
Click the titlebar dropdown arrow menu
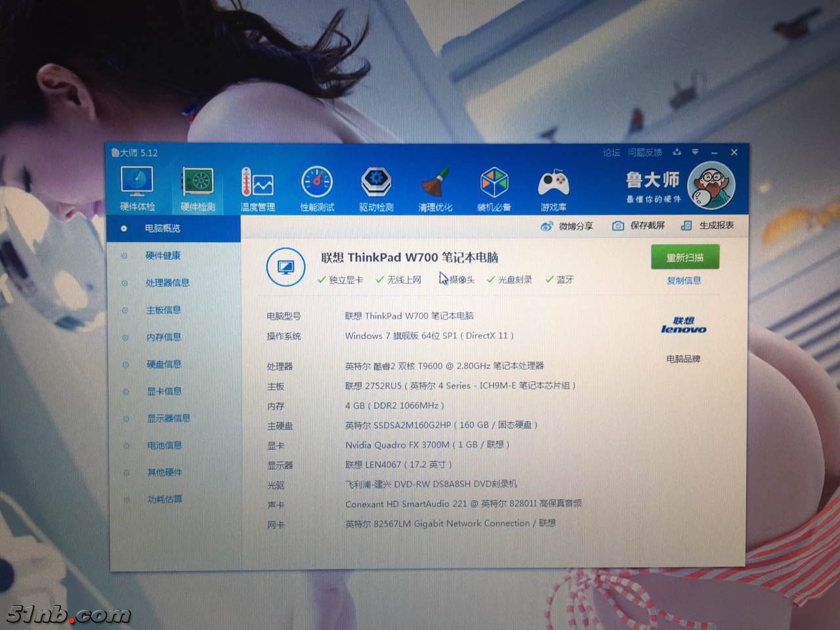(x=696, y=152)
